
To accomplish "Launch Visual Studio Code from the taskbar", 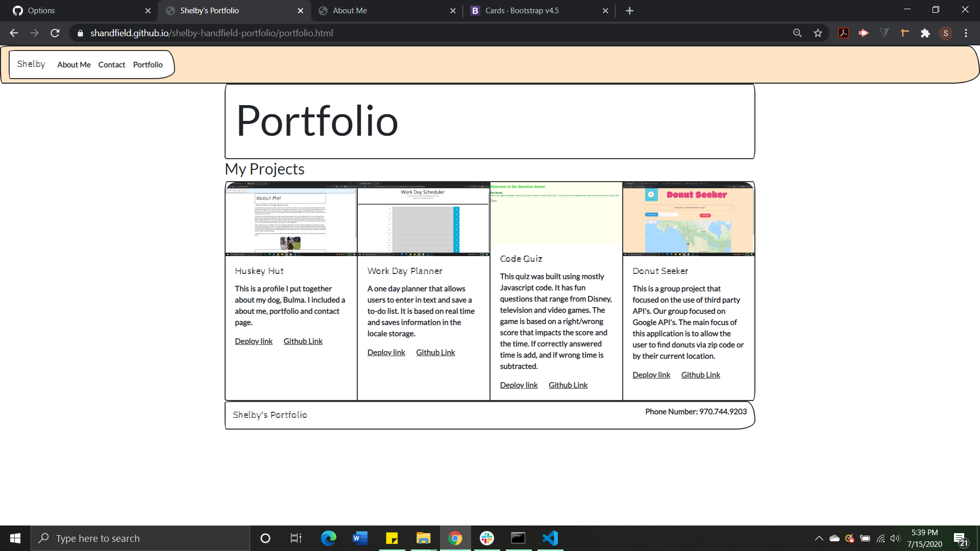I will [x=550, y=538].
